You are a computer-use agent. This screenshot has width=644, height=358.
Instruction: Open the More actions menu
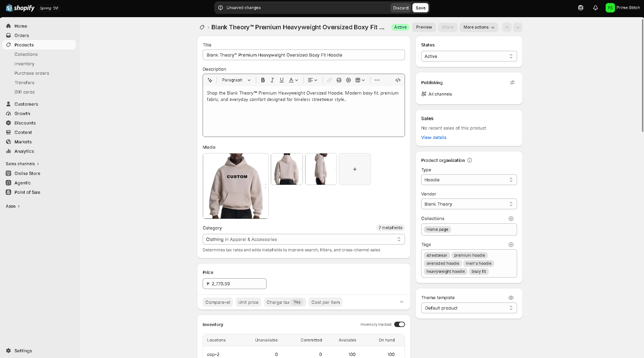(x=479, y=27)
